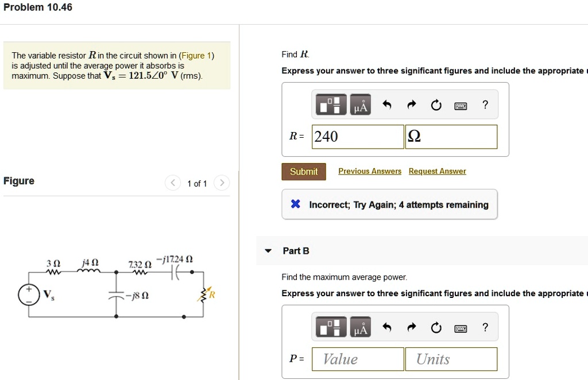Click the keyboard icon in Part B toolbar
The width and height of the screenshot is (588, 380).
(461, 327)
